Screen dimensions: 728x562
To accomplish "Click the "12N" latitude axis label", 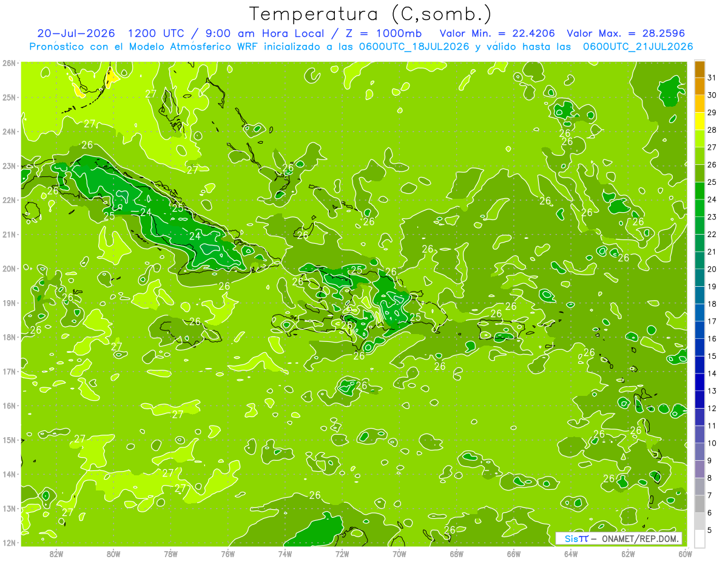I will 9,543.
